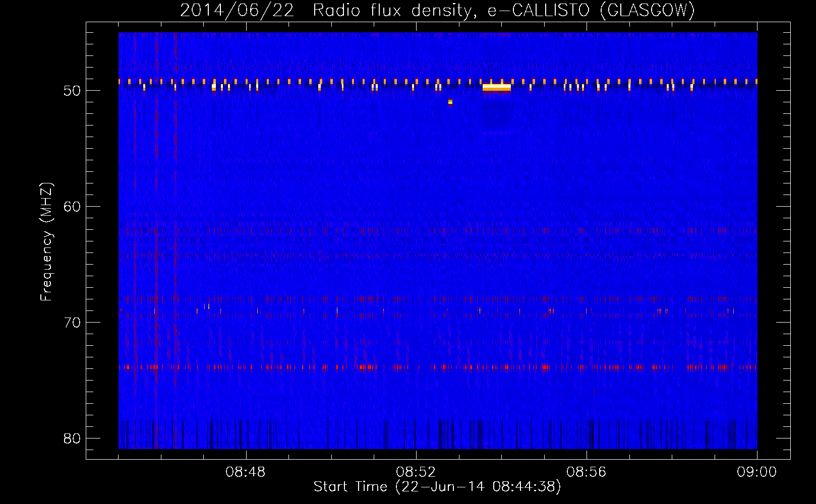This screenshot has height=504, width=816.
Task: Click the 70 frequency tick label
Action: click(x=72, y=323)
